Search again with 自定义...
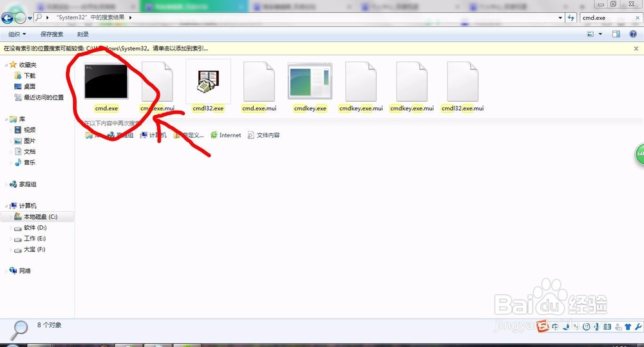 (x=189, y=135)
